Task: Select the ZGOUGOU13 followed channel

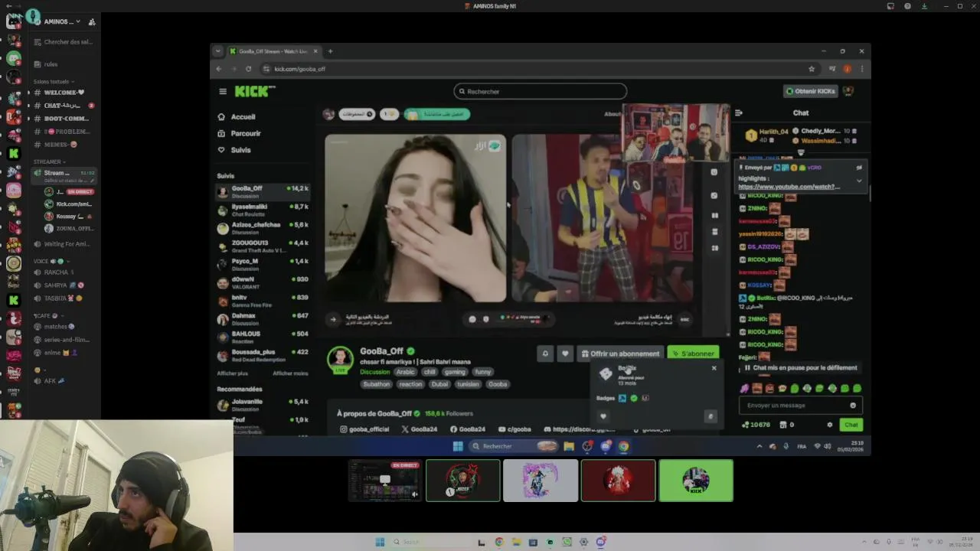Action: coord(263,246)
